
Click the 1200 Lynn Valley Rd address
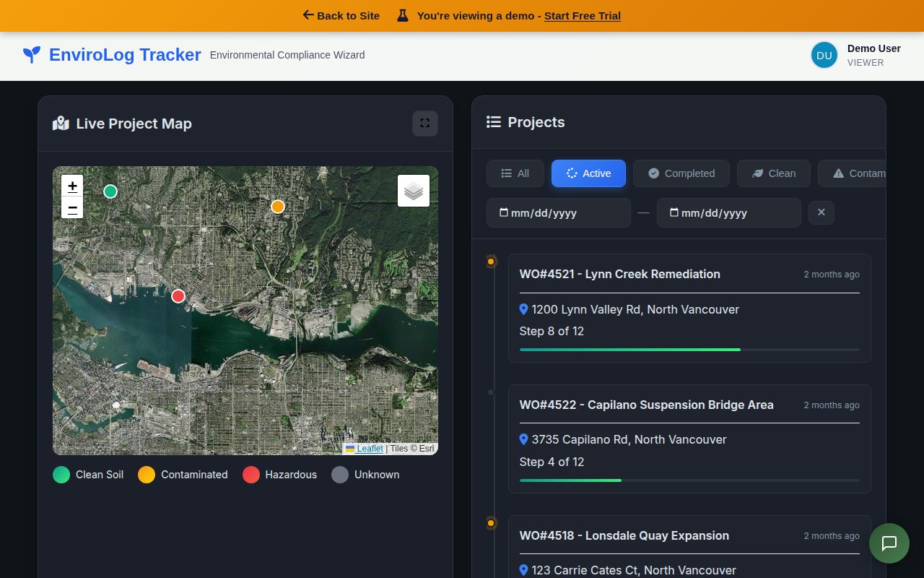(635, 309)
